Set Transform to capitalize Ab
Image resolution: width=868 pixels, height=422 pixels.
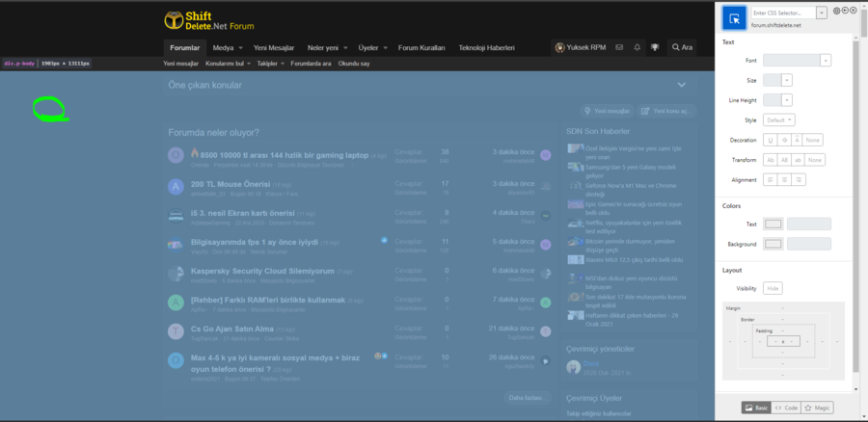click(770, 160)
